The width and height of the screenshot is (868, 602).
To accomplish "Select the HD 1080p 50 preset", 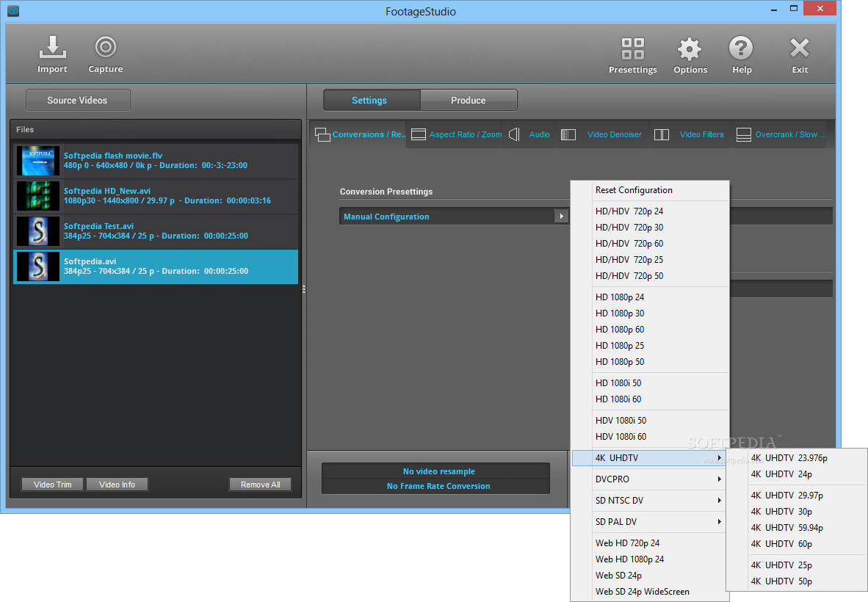I will point(649,361).
